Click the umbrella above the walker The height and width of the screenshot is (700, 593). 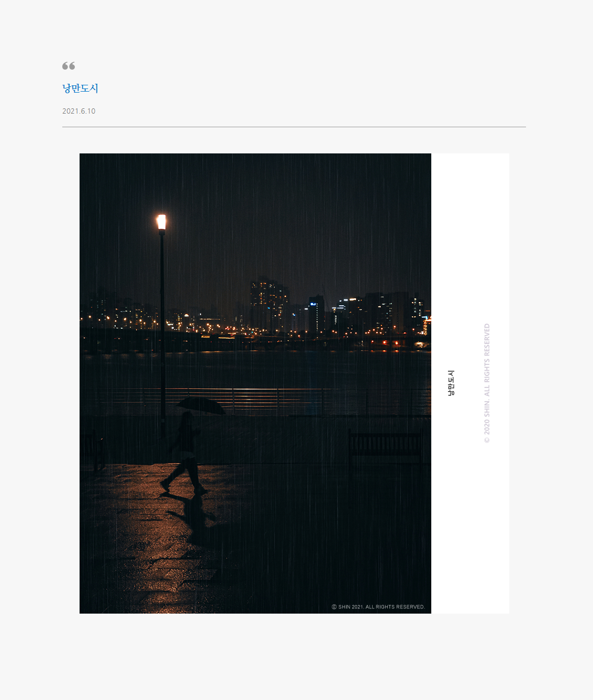point(202,405)
